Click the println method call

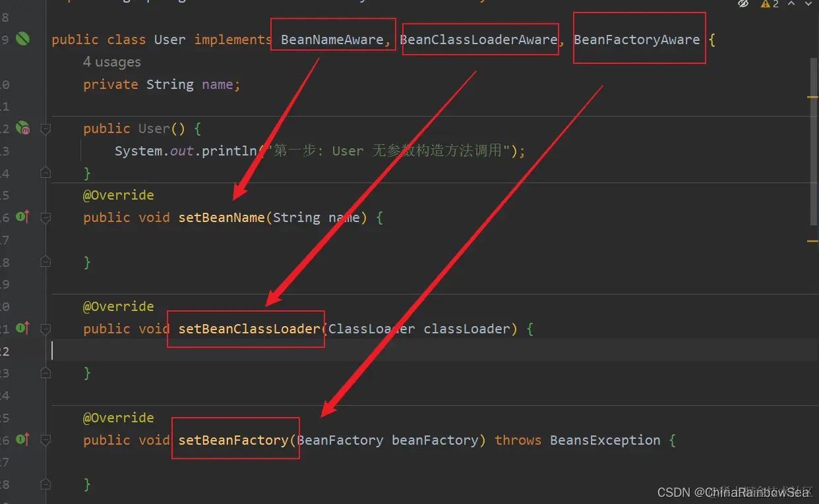pyautogui.click(x=229, y=151)
